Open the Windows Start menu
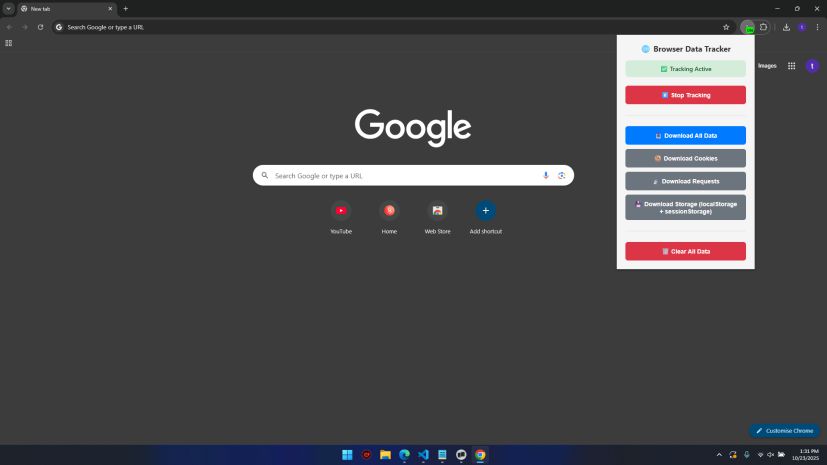The height and width of the screenshot is (465, 827). (x=347, y=455)
